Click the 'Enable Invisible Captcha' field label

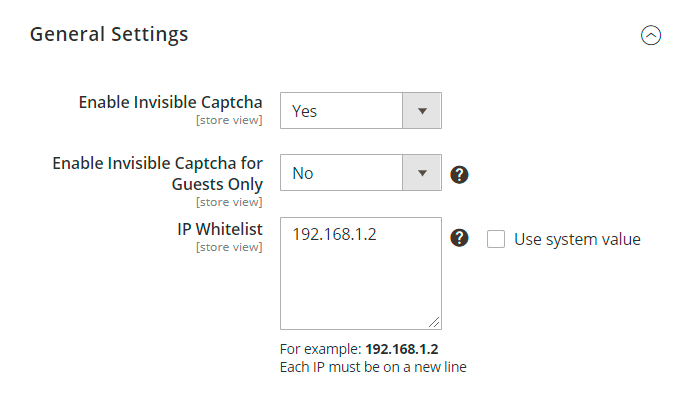170,103
